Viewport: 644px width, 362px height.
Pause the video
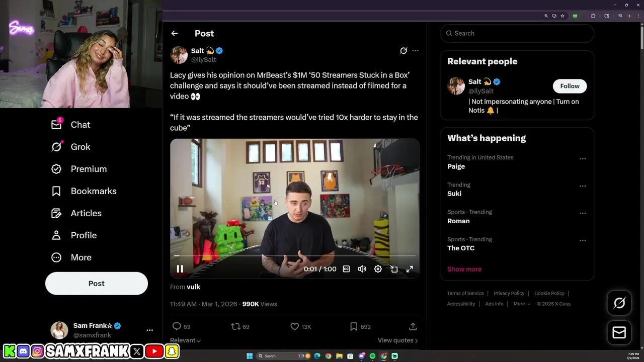click(180, 269)
